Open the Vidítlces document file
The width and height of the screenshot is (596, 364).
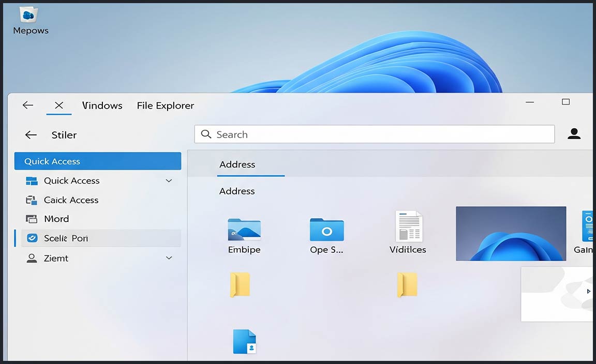[409, 226]
